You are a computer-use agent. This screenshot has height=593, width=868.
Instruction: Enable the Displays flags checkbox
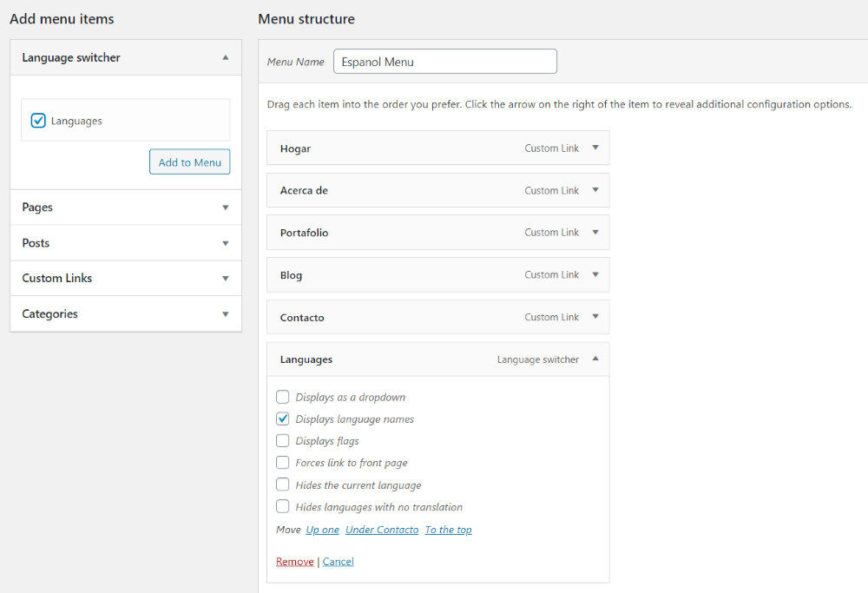pos(283,441)
